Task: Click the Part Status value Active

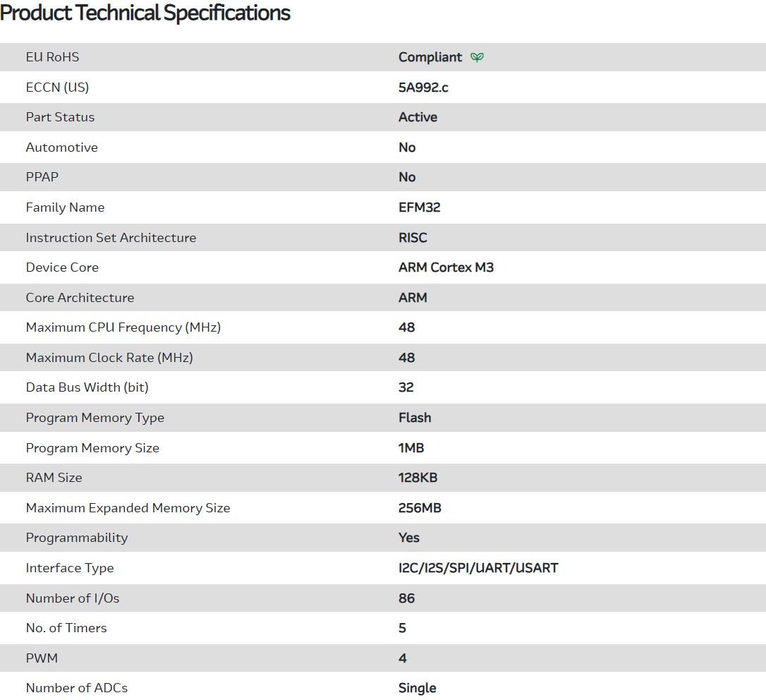Action: [418, 117]
